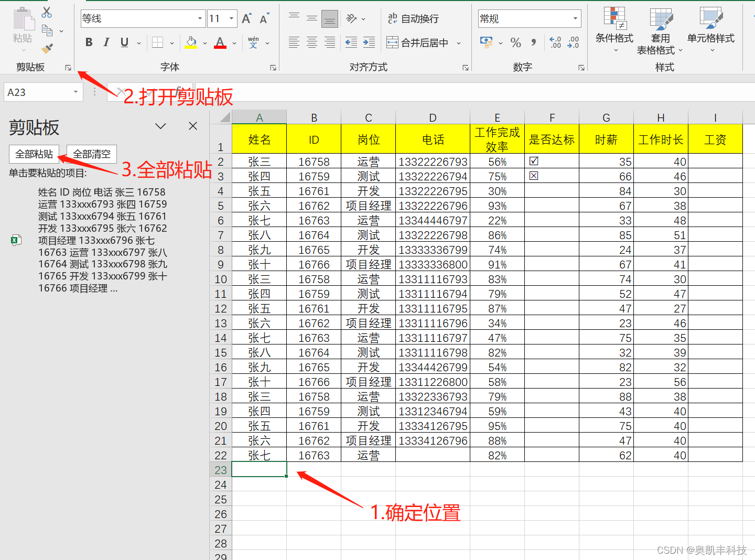Image resolution: width=755 pixels, height=560 pixels.
Task: Click the crossed box in F3
Action: (534, 176)
